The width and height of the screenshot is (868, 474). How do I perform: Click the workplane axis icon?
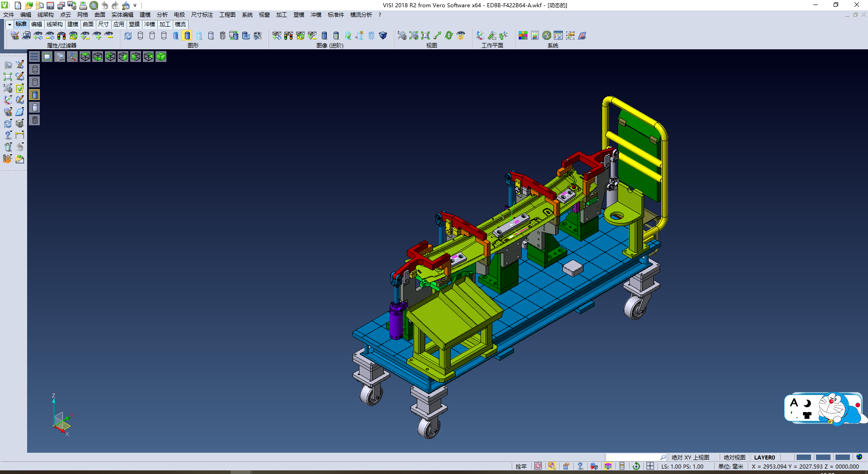tap(480, 35)
